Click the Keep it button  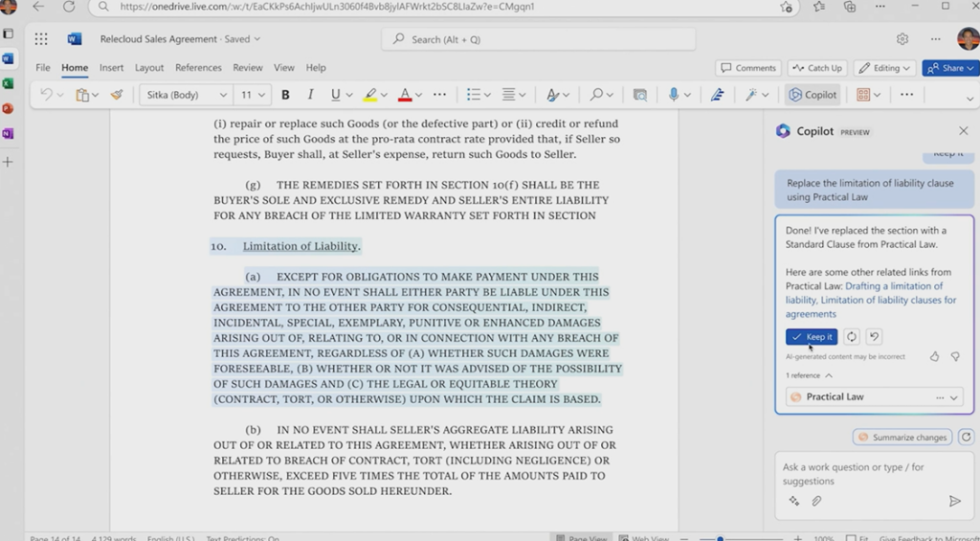coord(812,337)
